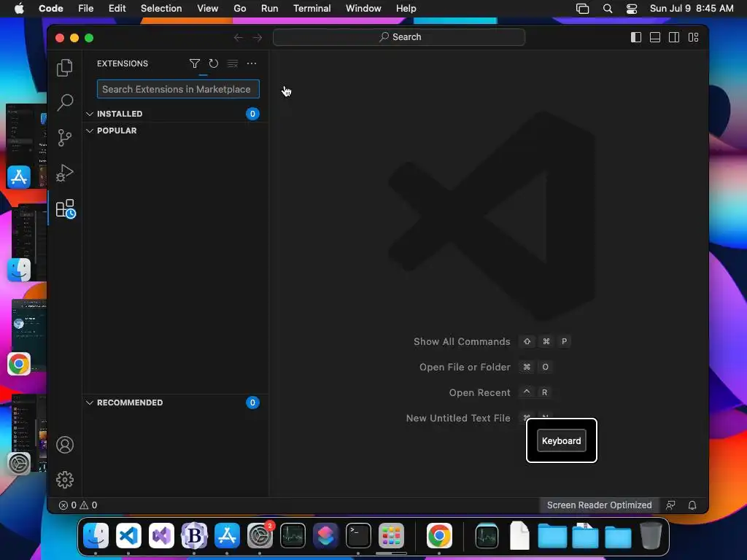747x560 pixels.
Task: Open Visual Studio purple icon in Dock
Action: coord(161,536)
